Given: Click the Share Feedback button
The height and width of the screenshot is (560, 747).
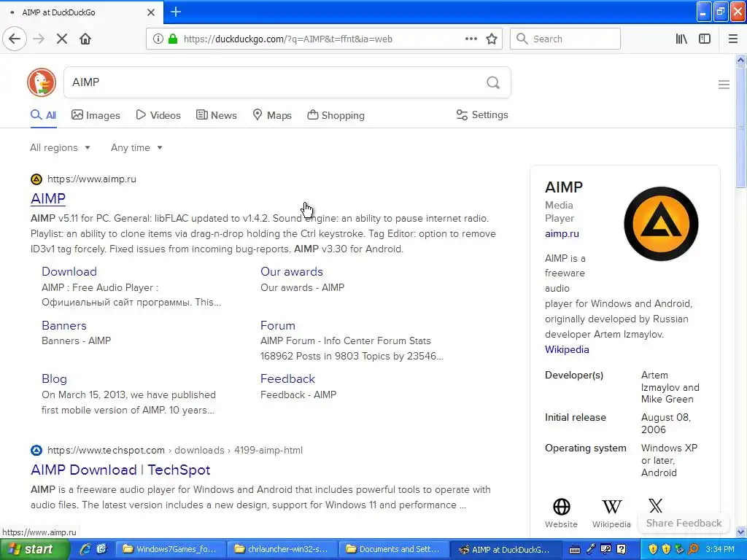Looking at the screenshot, I should 683,523.
